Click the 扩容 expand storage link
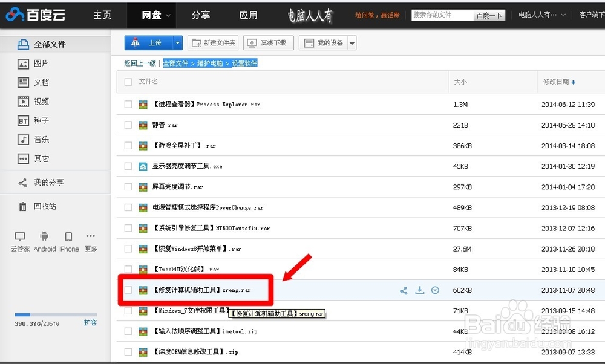 tap(90, 323)
